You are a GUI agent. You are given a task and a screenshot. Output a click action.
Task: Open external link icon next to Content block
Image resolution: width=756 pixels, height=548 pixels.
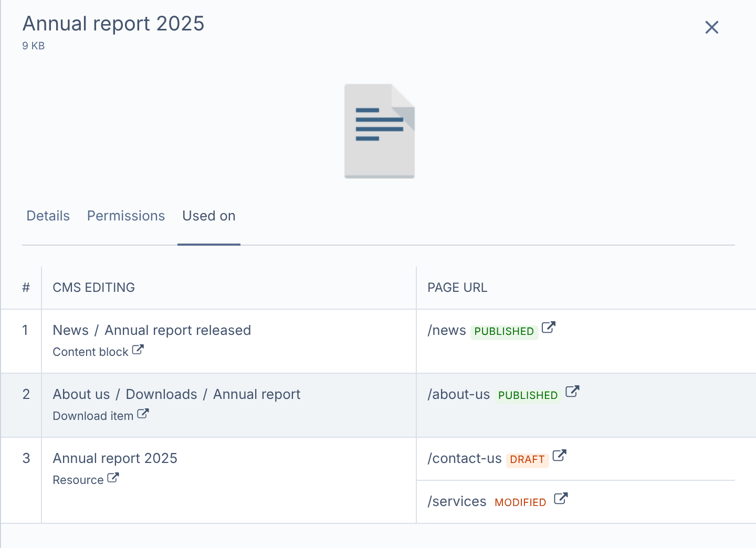coord(138,350)
